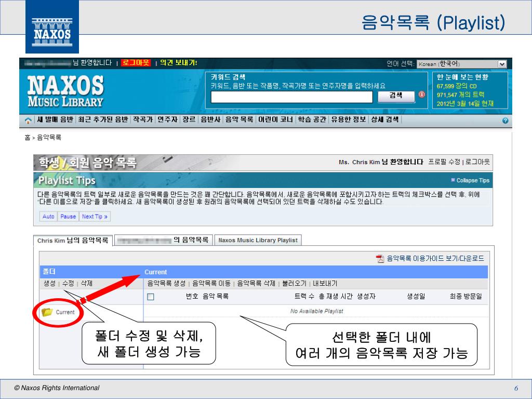Click 971,547 개의 트랙 statistic

(x=460, y=95)
